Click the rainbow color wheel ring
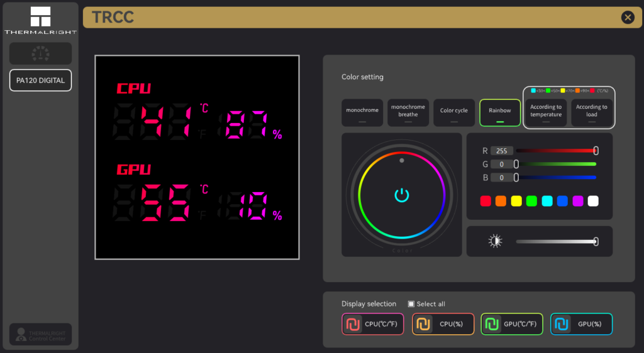The image size is (644, 353). click(402, 195)
